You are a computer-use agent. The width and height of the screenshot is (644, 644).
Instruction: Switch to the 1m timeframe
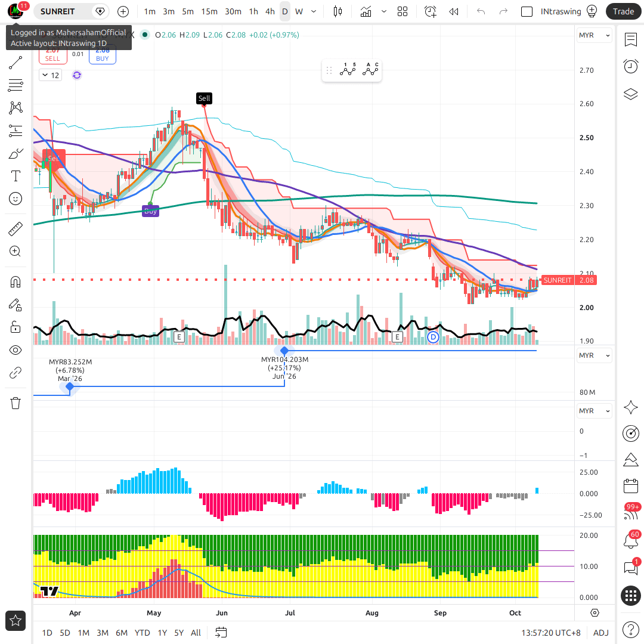(x=150, y=11)
